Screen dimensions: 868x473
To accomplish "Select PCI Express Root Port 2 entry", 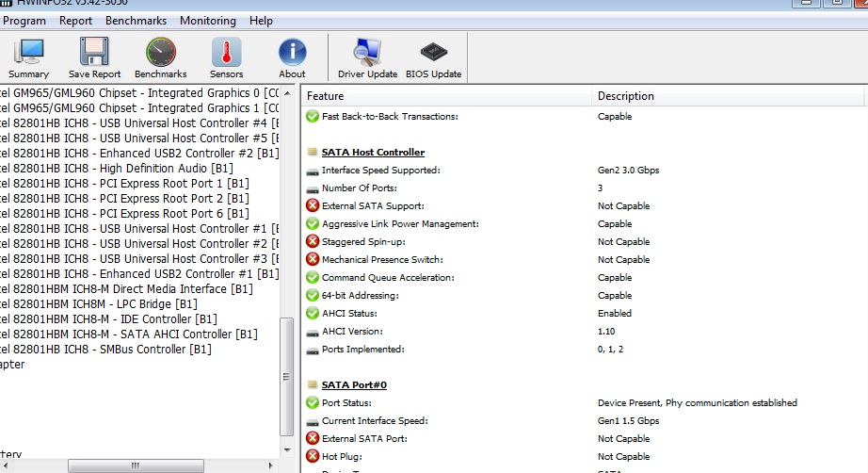I will pos(124,198).
